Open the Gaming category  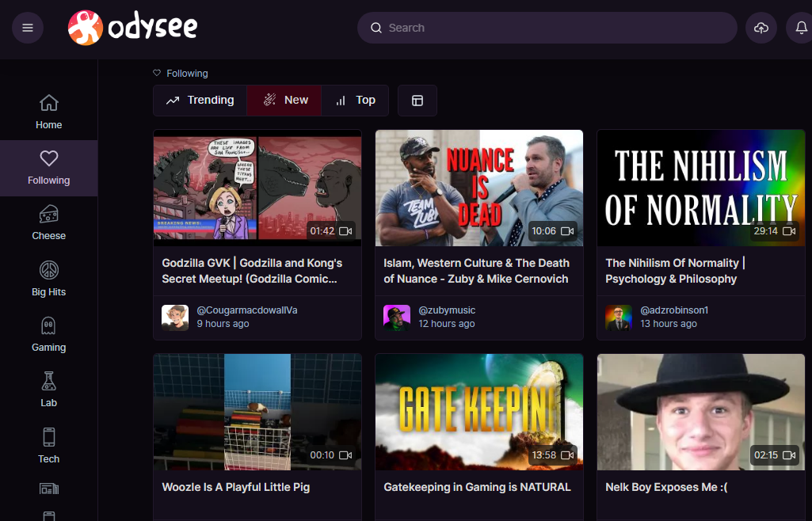pyautogui.click(x=48, y=335)
